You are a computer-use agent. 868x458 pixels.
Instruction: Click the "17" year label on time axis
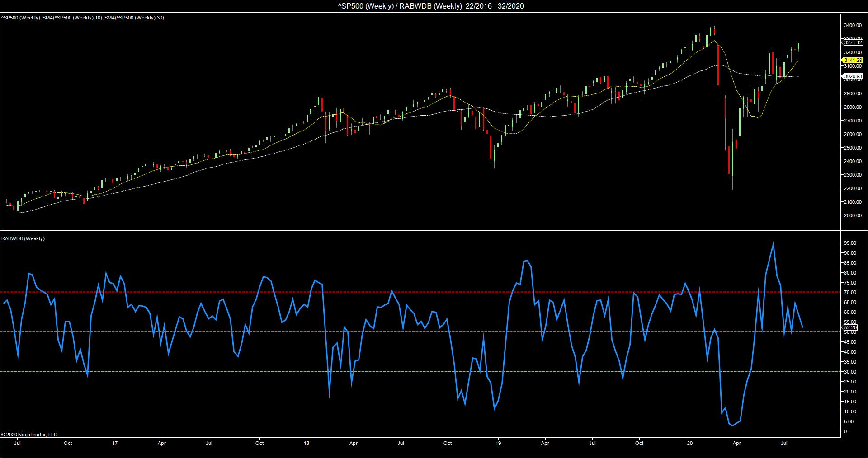tap(115, 443)
